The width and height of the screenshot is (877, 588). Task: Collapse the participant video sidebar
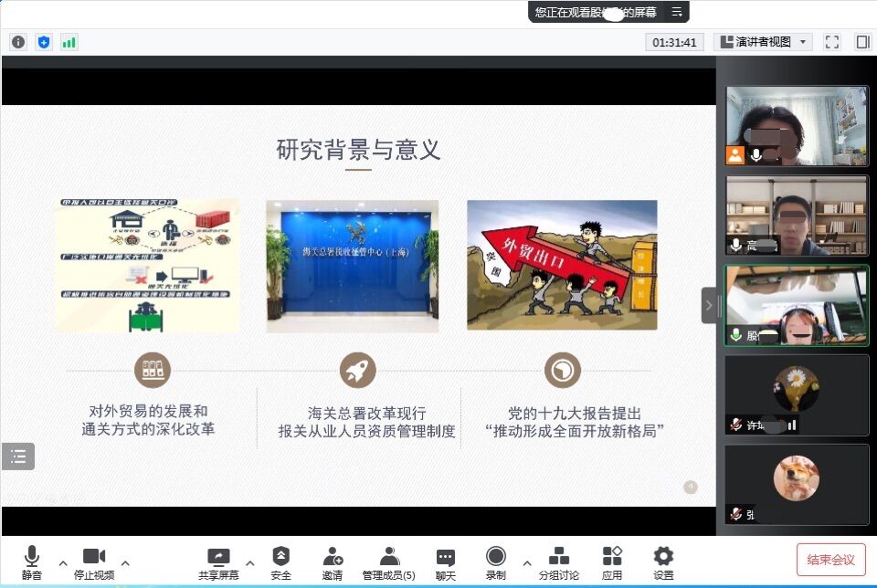[709, 305]
